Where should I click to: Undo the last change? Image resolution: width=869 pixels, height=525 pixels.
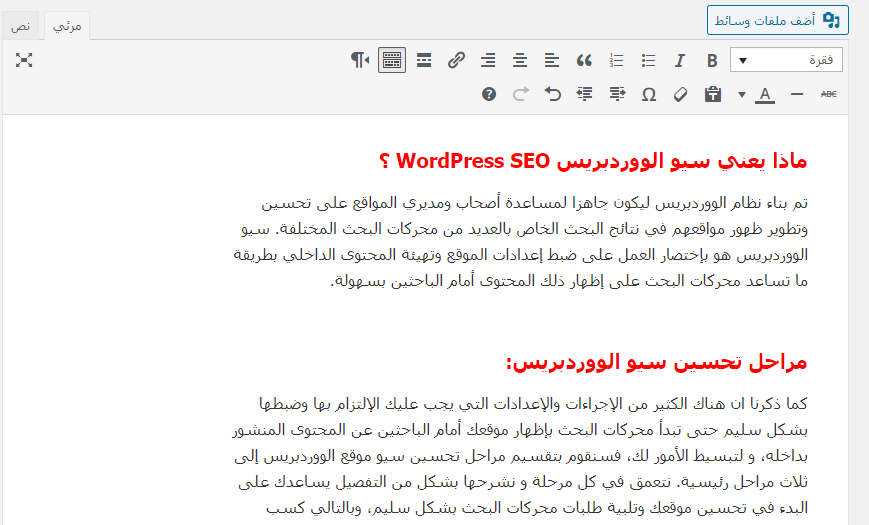[x=553, y=94]
